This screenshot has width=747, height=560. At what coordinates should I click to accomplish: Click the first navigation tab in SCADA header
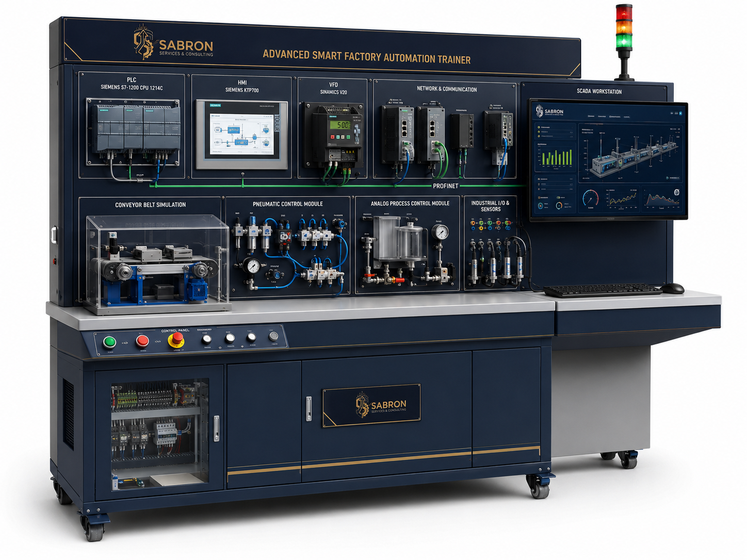click(x=591, y=117)
